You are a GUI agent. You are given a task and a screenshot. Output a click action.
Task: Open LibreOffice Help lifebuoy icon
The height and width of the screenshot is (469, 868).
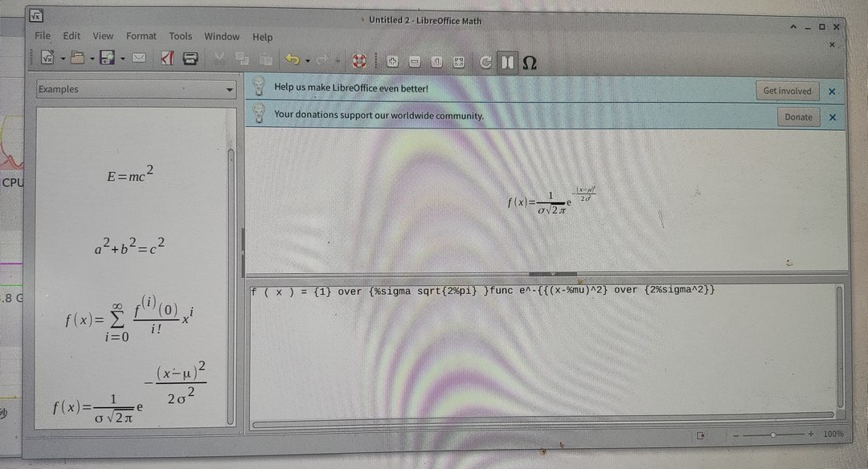pos(358,60)
